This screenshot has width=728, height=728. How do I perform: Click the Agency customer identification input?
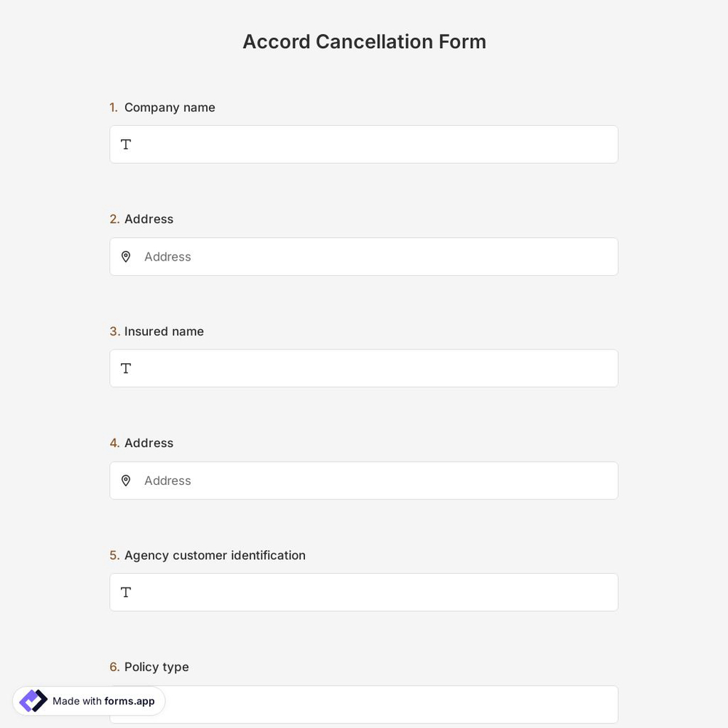point(364,592)
